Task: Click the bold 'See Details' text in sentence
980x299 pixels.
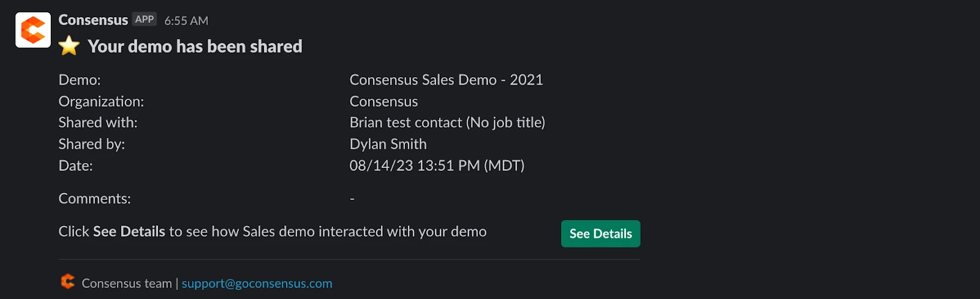Action: (129, 232)
